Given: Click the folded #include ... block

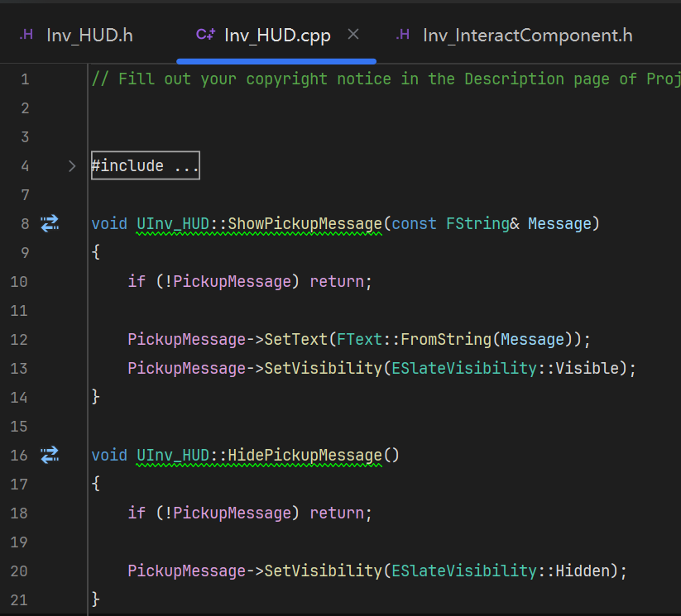Looking at the screenshot, I should coord(146,165).
